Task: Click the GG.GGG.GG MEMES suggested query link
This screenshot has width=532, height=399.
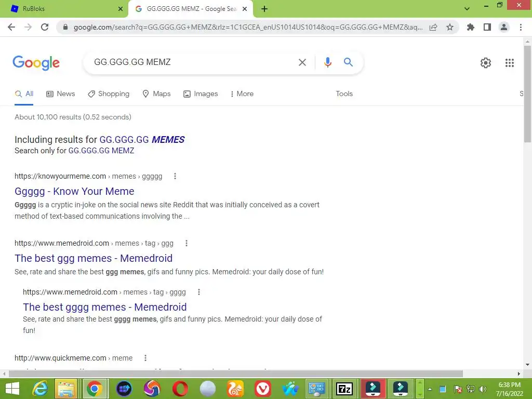Action: coord(142,140)
